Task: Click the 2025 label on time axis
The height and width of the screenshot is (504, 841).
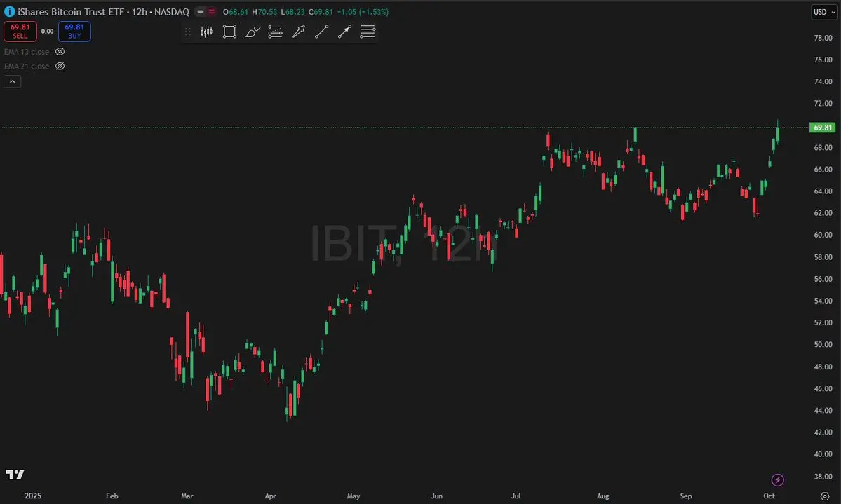Action: point(33,496)
